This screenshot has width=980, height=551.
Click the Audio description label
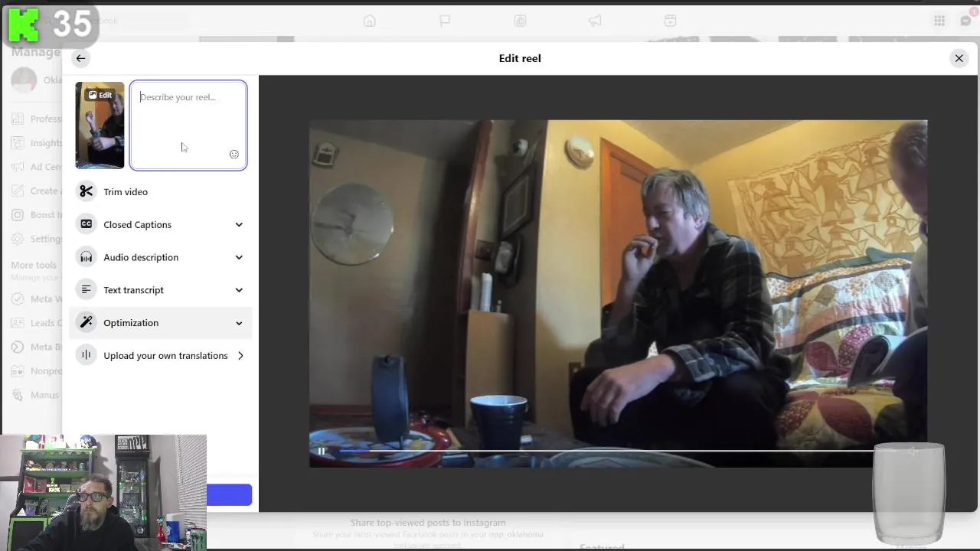click(141, 258)
